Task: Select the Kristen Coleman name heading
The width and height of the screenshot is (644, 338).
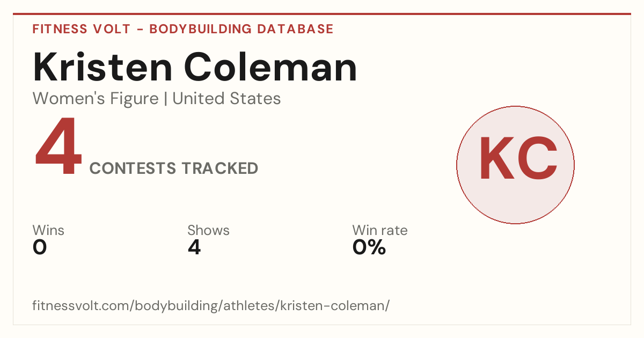Action: 195,67
